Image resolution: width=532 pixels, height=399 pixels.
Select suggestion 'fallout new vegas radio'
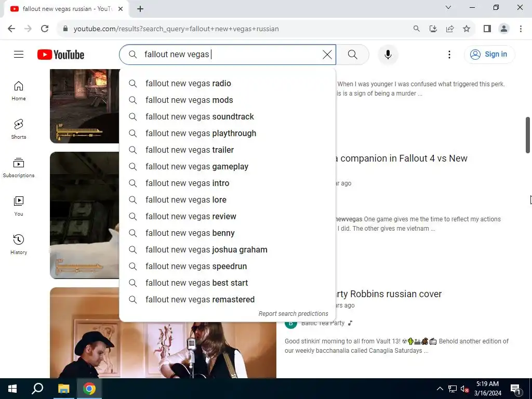228,83
